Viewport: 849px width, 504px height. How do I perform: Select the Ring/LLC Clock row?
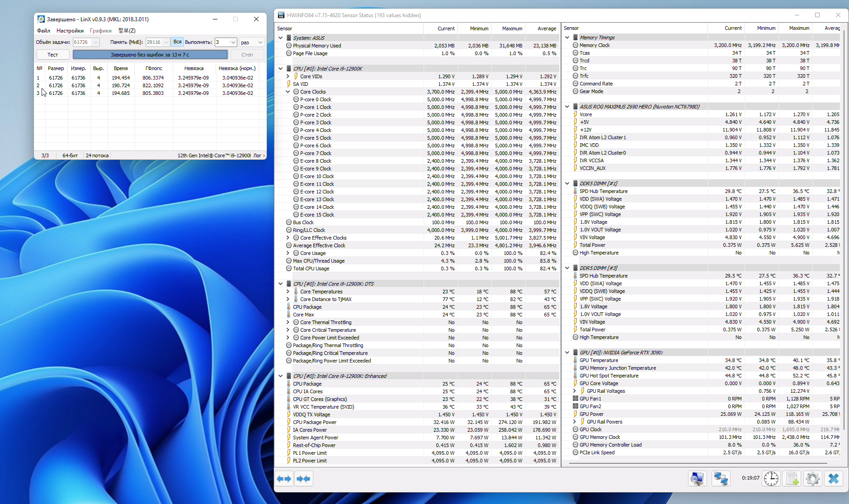tap(416, 230)
